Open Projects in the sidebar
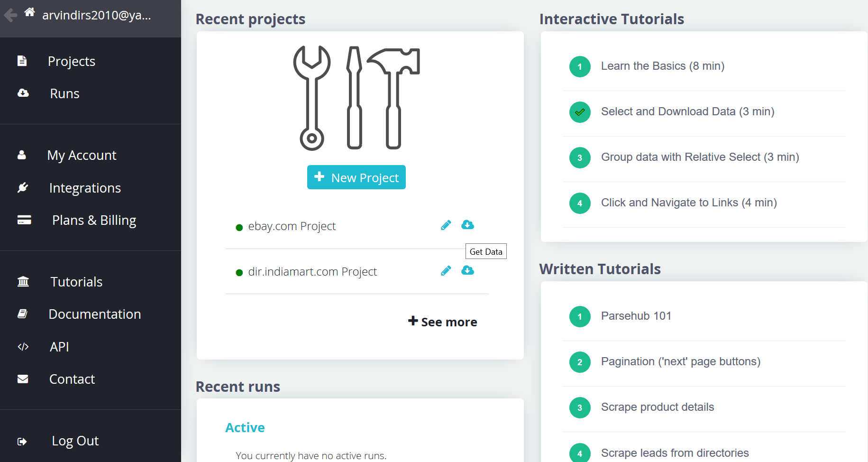 pyautogui.click(x=71, y=61)
